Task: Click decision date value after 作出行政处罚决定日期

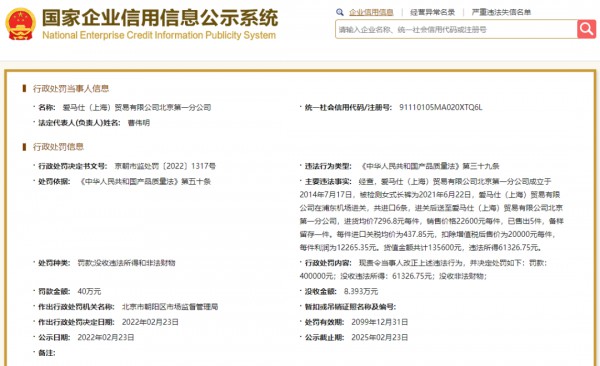Action: pyautogui.click(x=150, y=322)
